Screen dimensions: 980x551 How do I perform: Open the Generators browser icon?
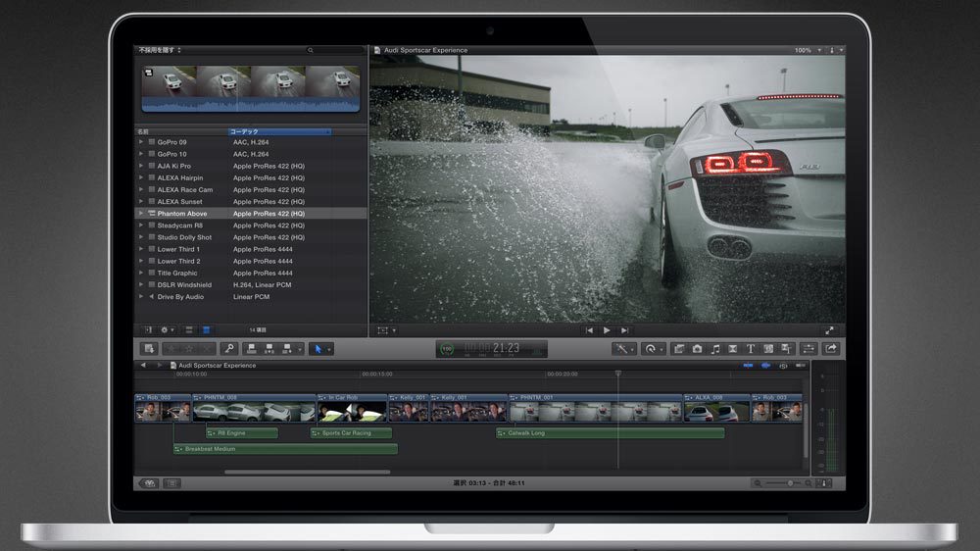coord(768,349)
